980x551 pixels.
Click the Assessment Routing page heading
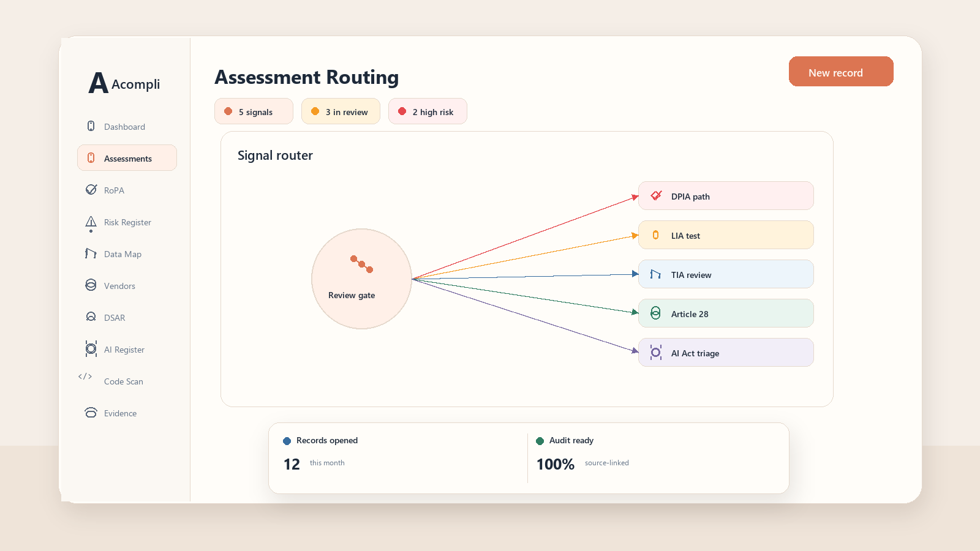[306, 77]
